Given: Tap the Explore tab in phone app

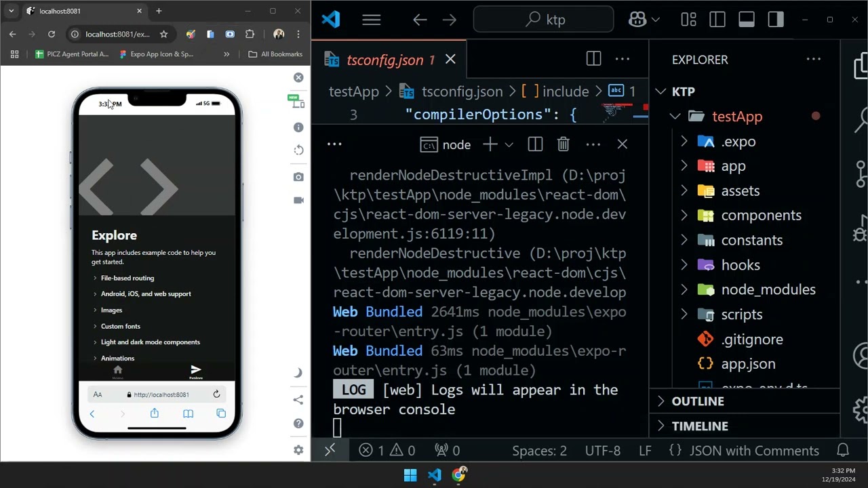Looking at the screenshot, I should click(x=196, y=371).
